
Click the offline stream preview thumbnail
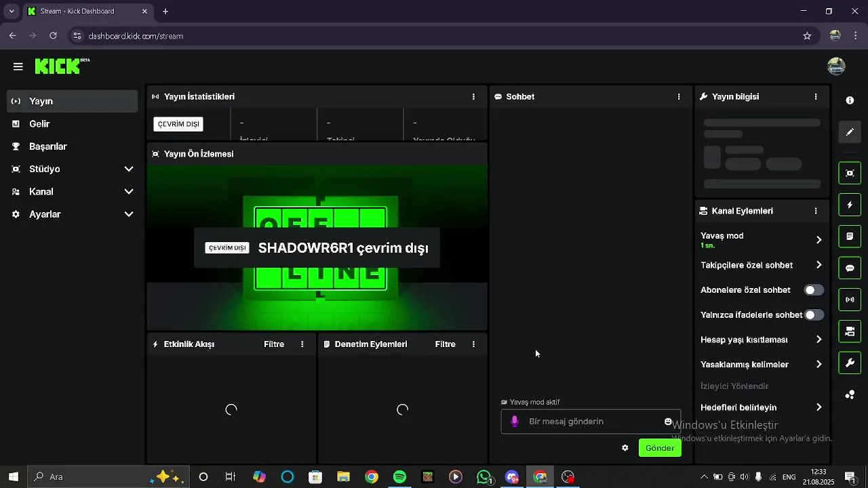[317, 247]
